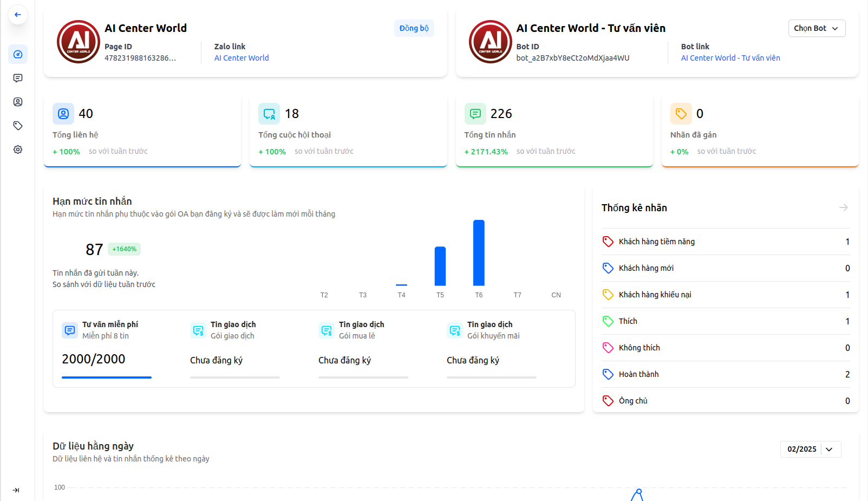Image resolution: width=868 pixels, height=501 pixels.
Task: Open the 02/2025 month selector dropdown
Action: click(810, 449)
